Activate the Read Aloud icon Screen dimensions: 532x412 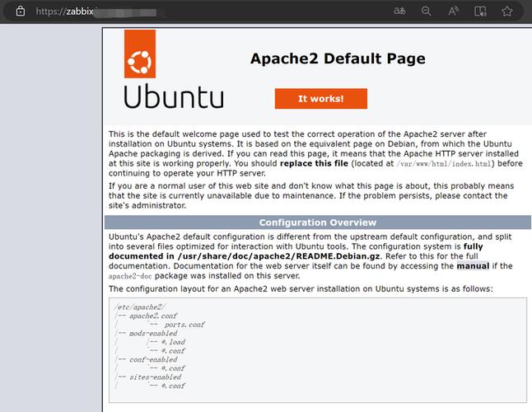pos(453,12)
